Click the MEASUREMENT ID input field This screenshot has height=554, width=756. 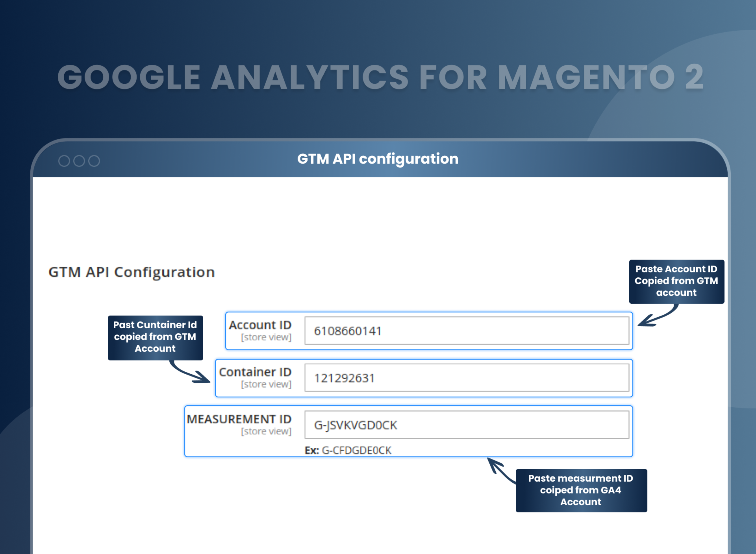pos(467,425)
